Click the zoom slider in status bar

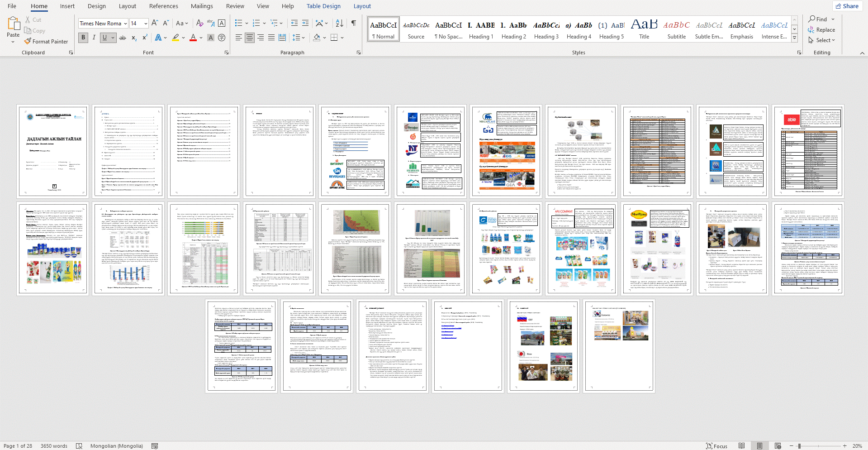pyautogui.click(x=799, y=446)
